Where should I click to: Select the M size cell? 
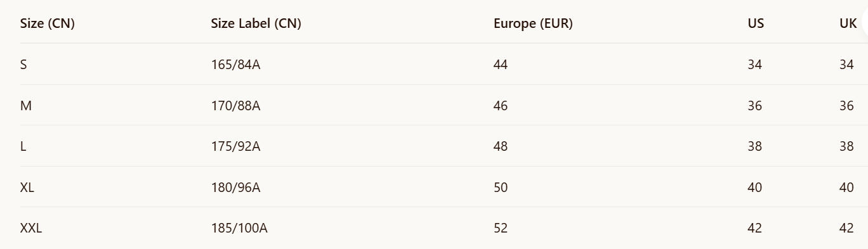point(26,106)
